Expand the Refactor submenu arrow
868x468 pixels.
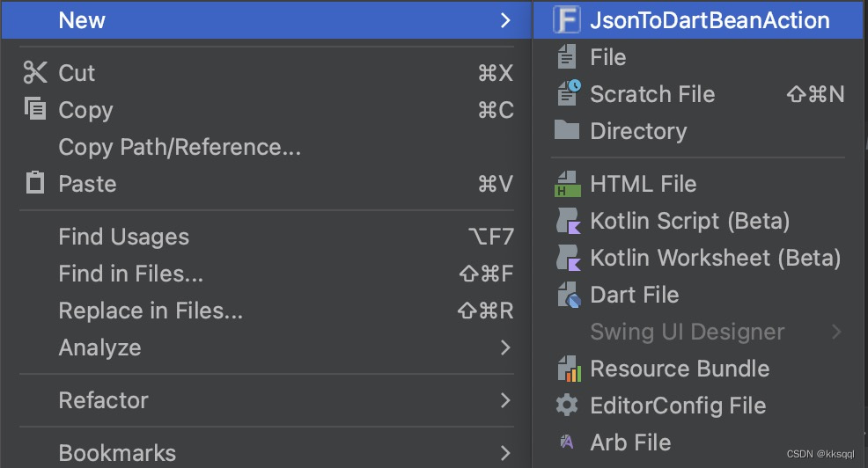pyautogui.click(x=504, y=400)
